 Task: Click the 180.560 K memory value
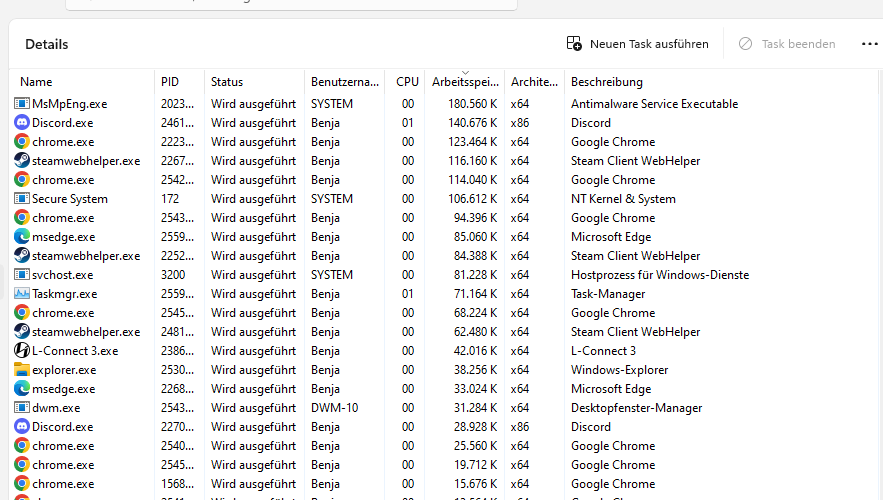(x=472, y=104)
